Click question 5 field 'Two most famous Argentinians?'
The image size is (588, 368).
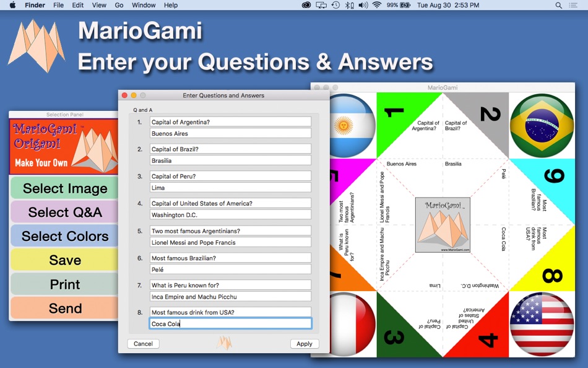point(230,230)
